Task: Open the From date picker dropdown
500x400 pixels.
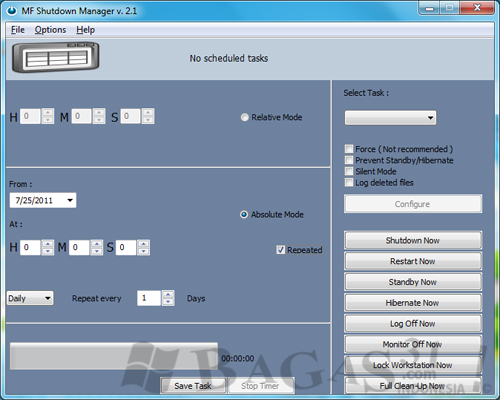Action: click(70, 200)
